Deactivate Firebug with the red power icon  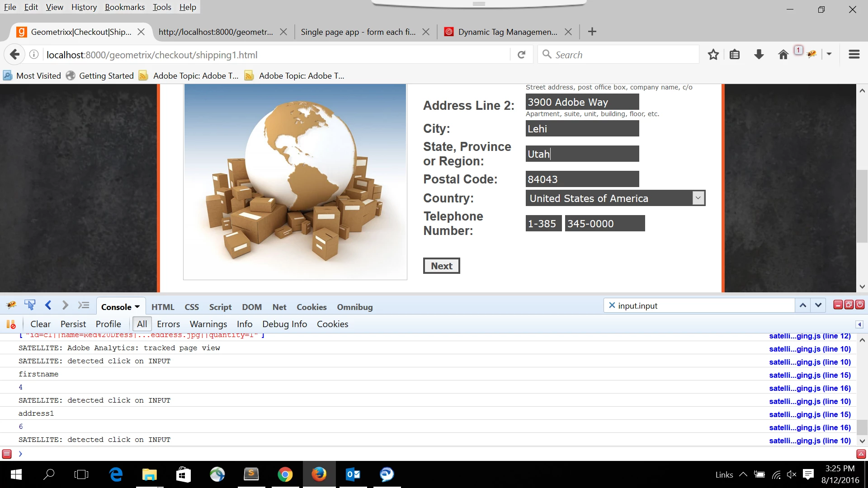coord(860,305)
